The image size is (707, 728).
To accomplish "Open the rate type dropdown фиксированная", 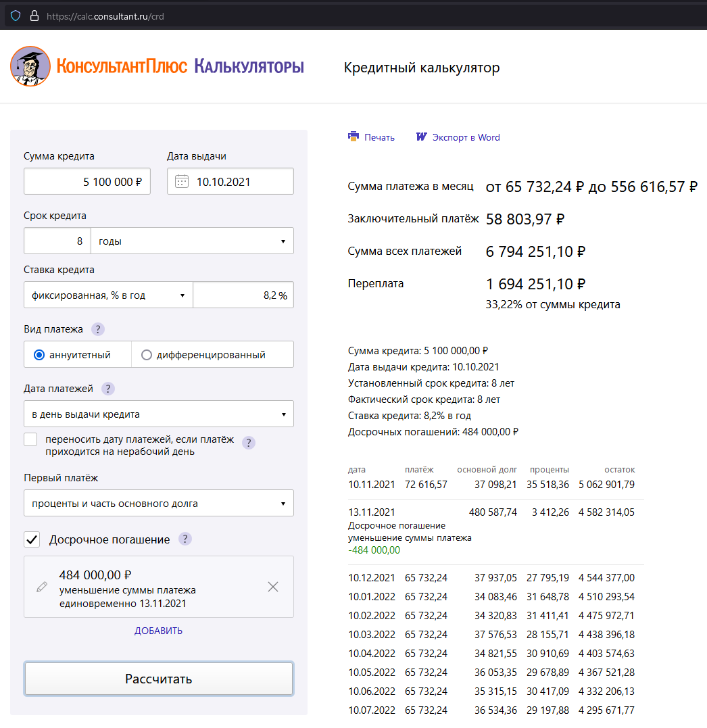I will tap(109, 295).
